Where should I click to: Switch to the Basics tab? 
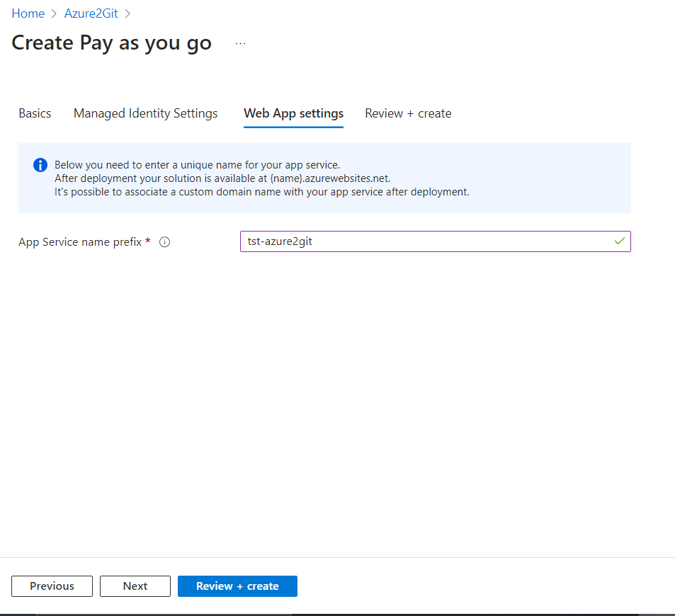coord(34,113)
